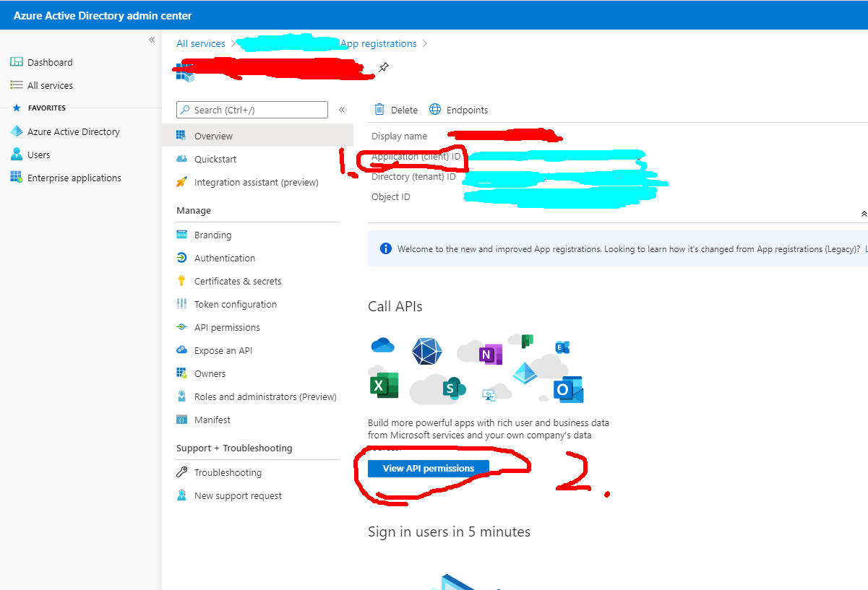Viewport: 868px width, 590px height.
Task: Click the Endpoints button in toolbar
Action: click(458, 110)
